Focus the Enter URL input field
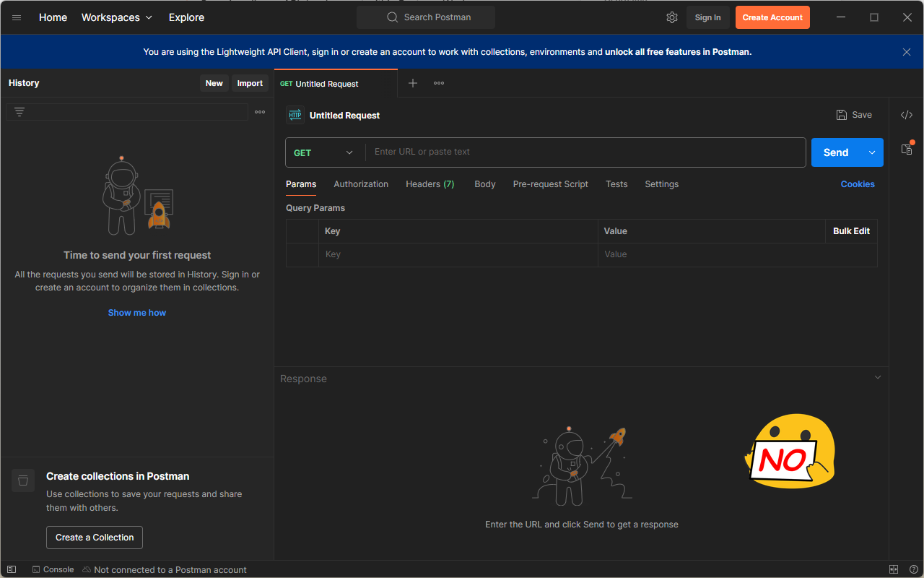The width and height of the screenshot is (924, 578). click(x=585, y=152)
